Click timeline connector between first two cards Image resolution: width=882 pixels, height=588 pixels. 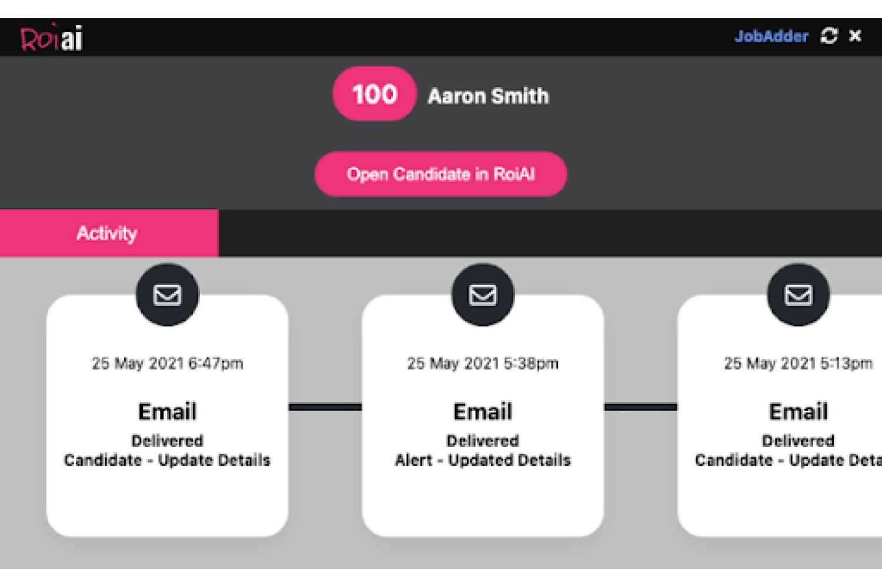coord(325,407)
